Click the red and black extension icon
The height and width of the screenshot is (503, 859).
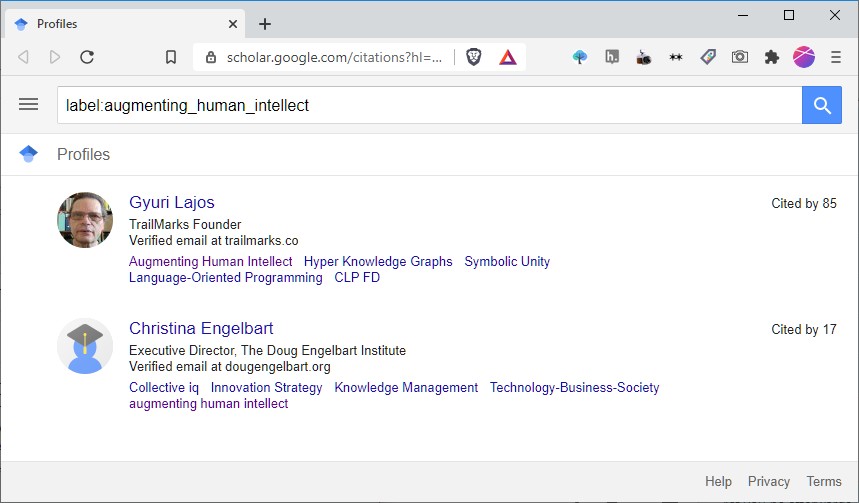click(644, 57)
